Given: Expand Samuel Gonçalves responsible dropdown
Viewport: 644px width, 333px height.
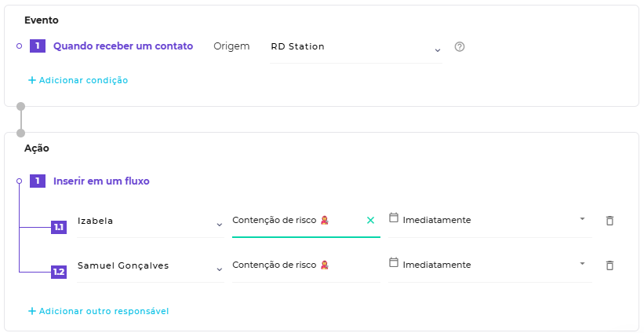Looking at the screenshot, I should pyautogui.click(x=219, y=270).
